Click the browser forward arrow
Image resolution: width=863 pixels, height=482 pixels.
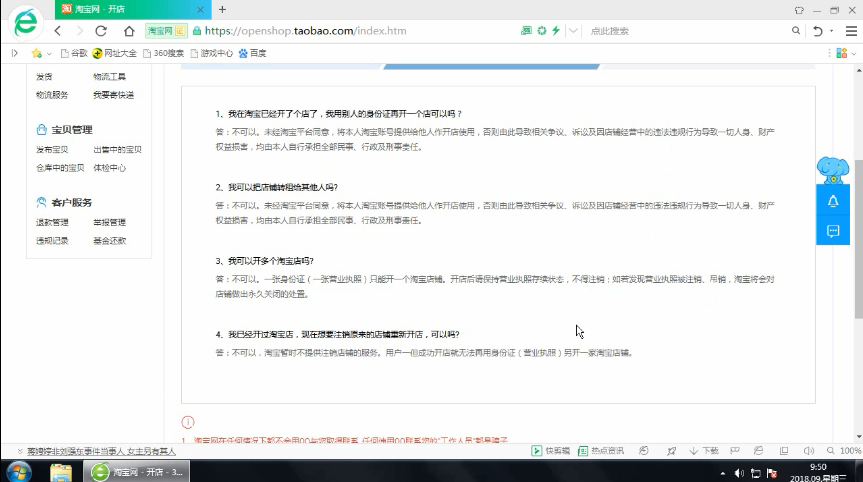79,31
